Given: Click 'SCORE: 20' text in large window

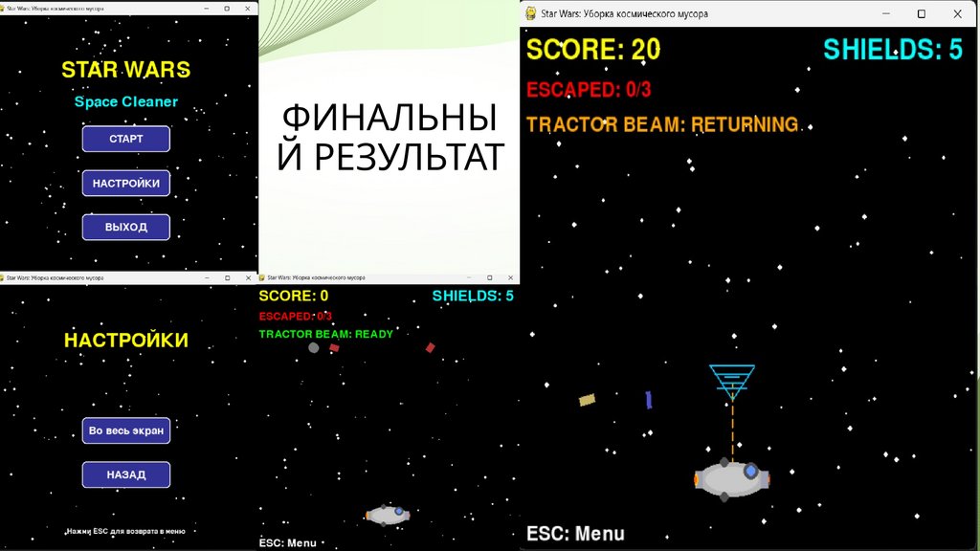Looking at the screenshot, I should click(x=593, y=50).
